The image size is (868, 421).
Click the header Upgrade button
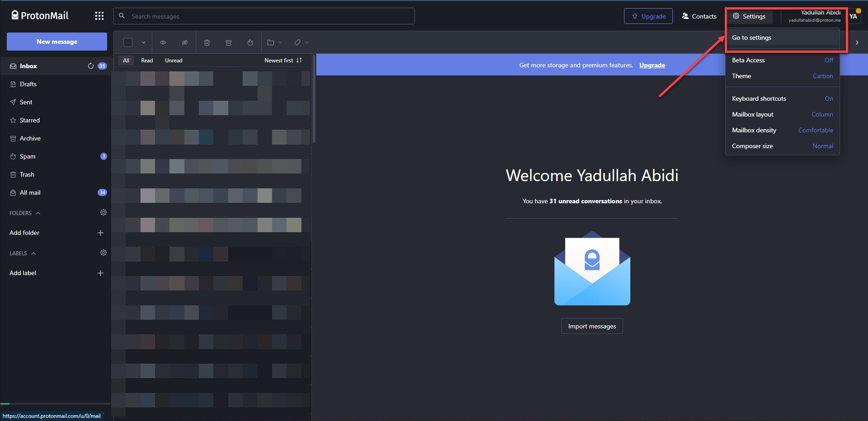(x=648, y=16)
